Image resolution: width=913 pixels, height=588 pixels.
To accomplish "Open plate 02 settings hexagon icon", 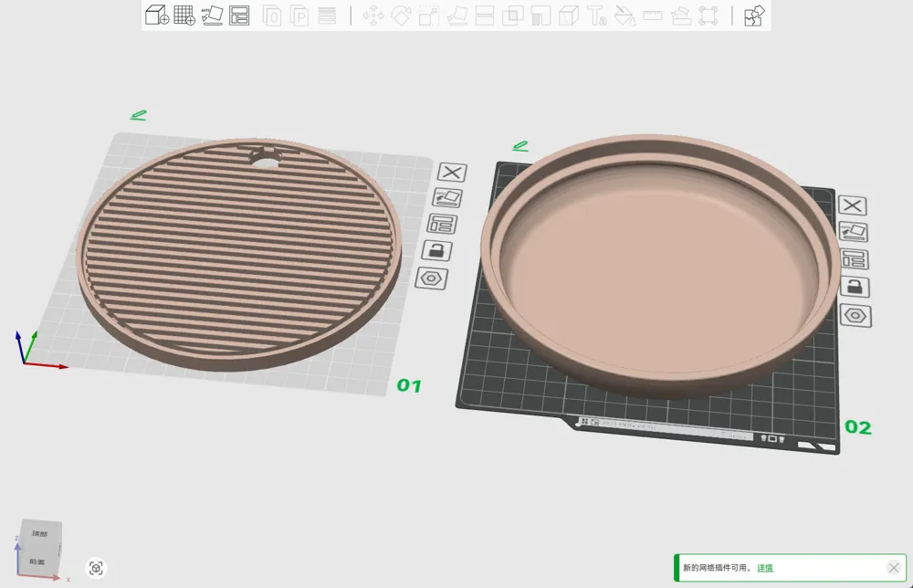I will (856, 316).
